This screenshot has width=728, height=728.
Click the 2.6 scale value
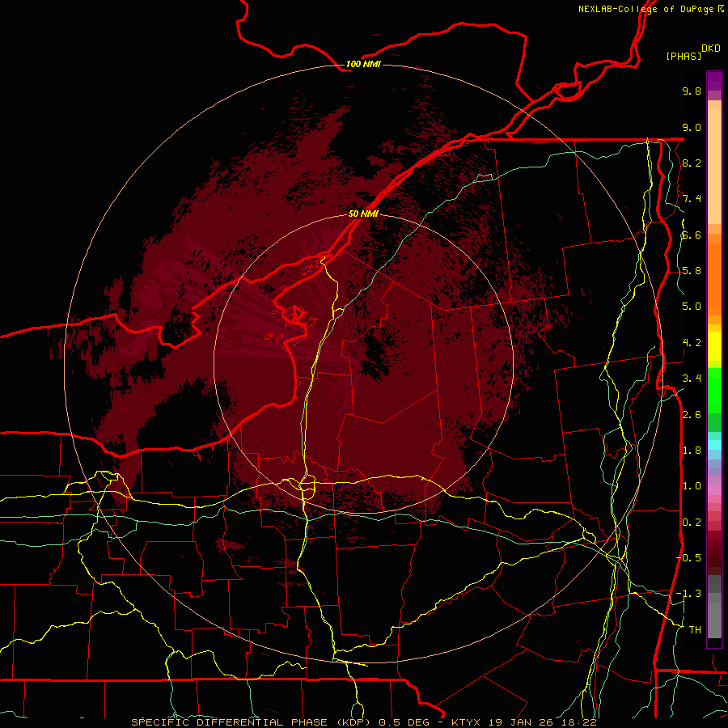(x=692, y=415)
